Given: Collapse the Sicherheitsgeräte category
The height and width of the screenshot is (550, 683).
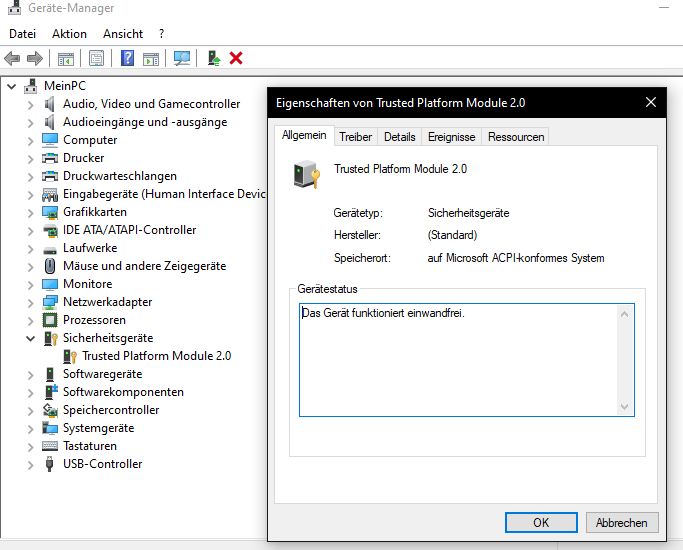Looking at the screenshot, I should point(30,338).
